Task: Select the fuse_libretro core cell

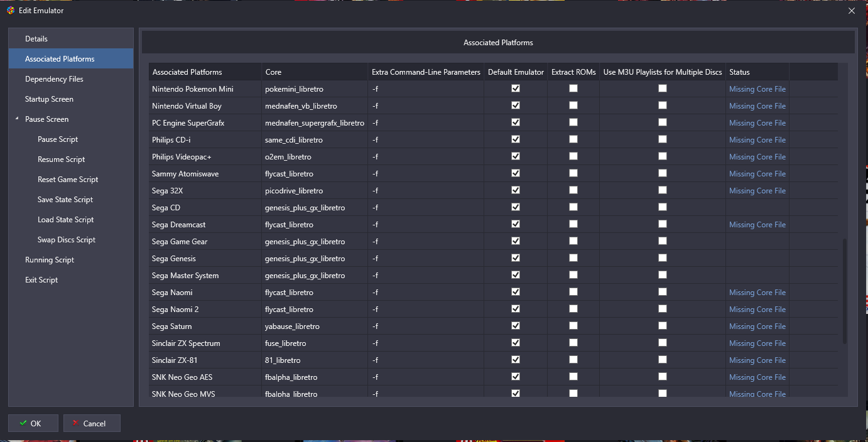Action: 315,343
